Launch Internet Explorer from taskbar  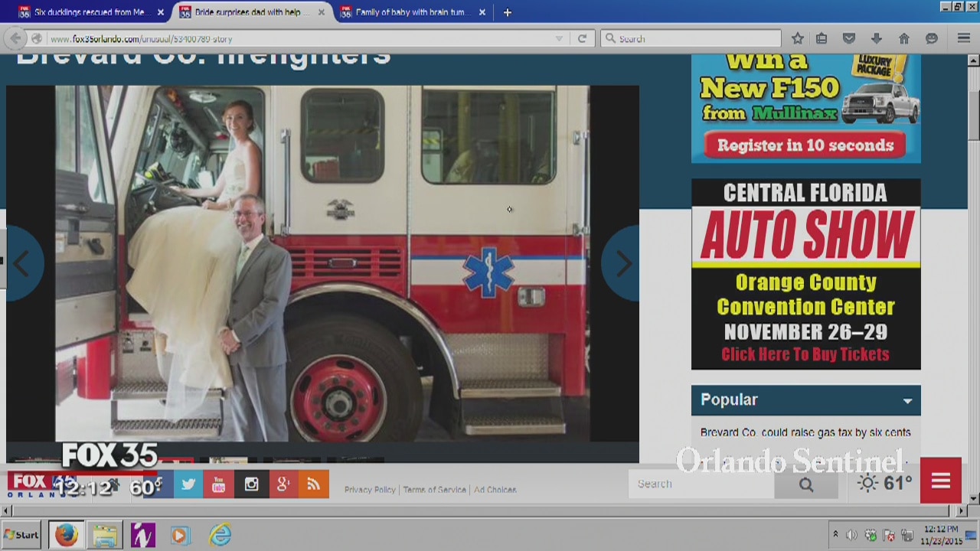coord(220,535)
